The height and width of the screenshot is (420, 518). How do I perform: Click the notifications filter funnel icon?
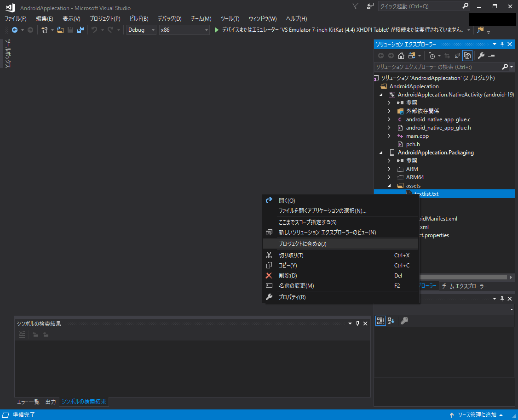355,6
